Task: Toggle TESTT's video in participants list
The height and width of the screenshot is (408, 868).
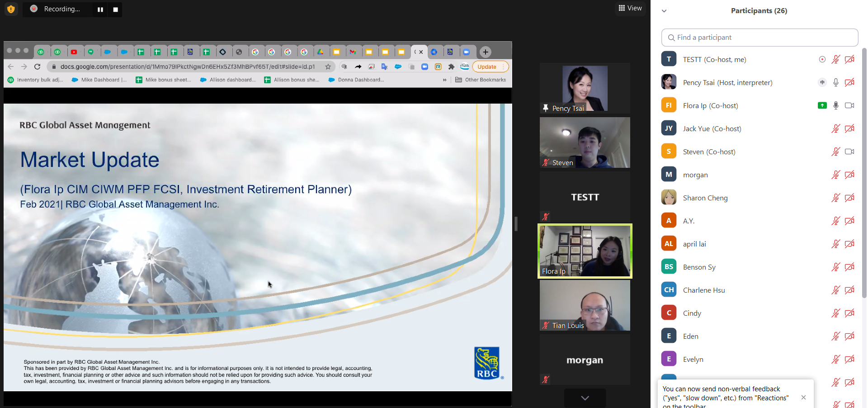Action: 850,59
